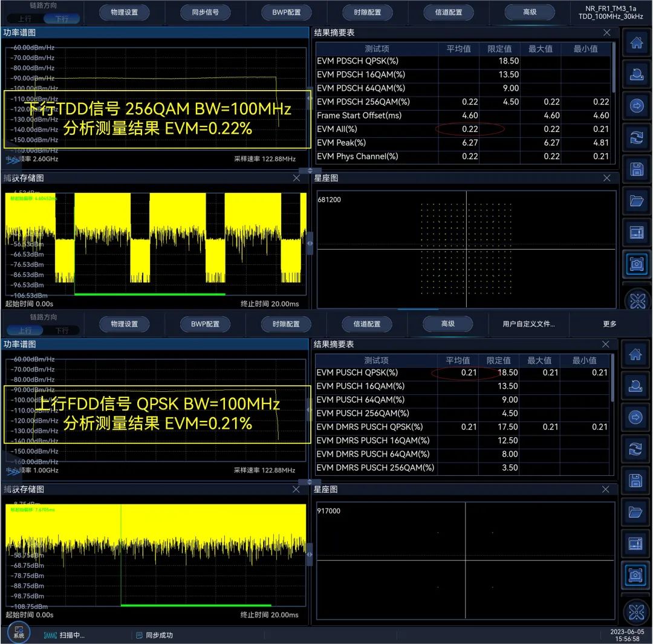
Task: Click the 同步成功 sync status icon
Action: point(139,636)
